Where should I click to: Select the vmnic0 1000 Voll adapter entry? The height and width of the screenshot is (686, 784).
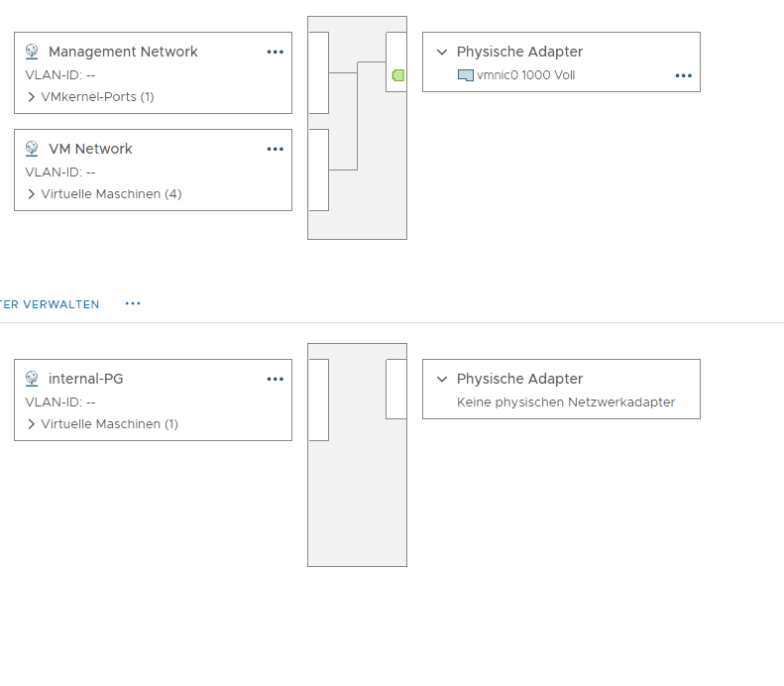pyautogui.click(x=525, y=75)
